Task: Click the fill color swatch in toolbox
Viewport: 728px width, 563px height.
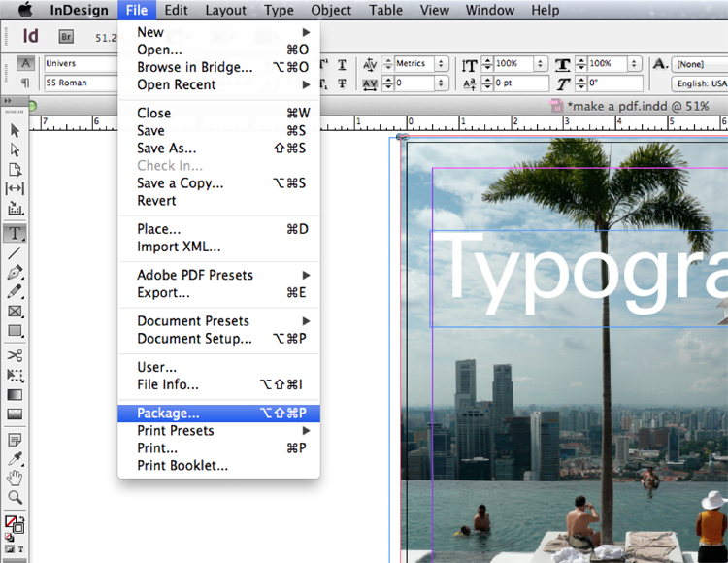Action: coord(11,521)
